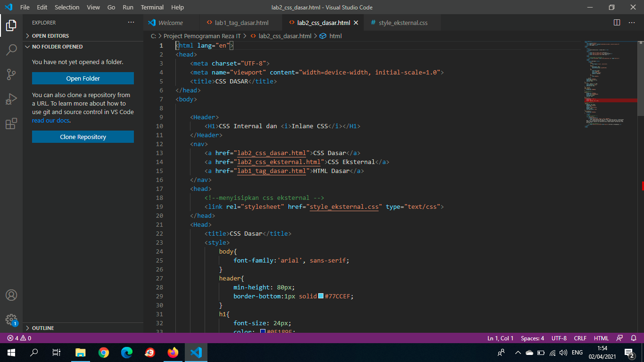Viewport: 644px width, 362px height.
Task: Open the Manage gear icon
Action: tap(11, 320)
